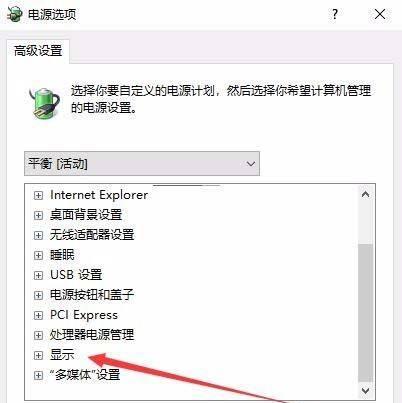Click the power options battery icon in title bar
Screen dimensions: 402x403
click(14, 15)
